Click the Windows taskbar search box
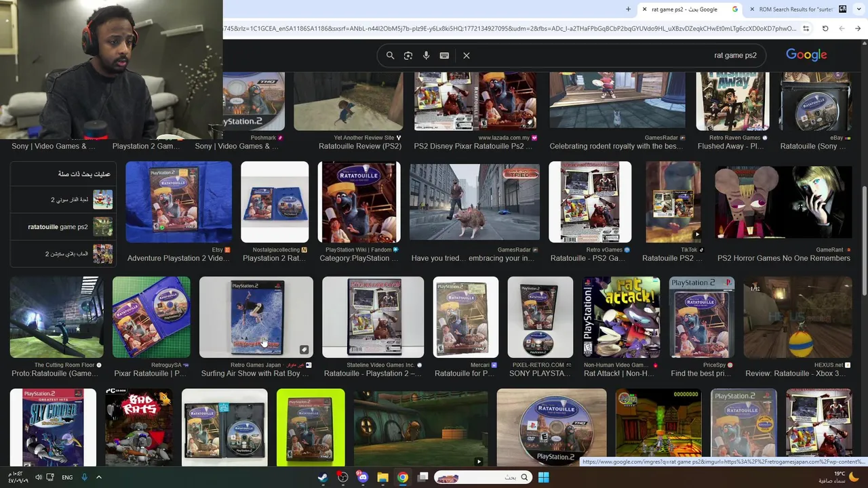The height and width of the screenshot is (488, 868). click(x=481, y=477)
